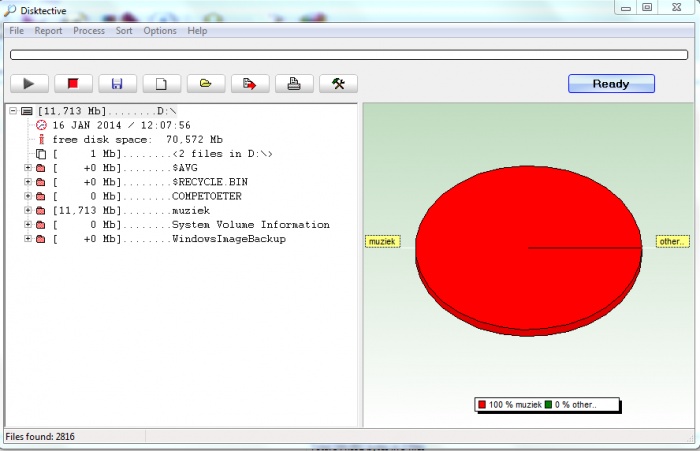700x451 pixels.
Task: Click System Volume Information folder icon
Action: pyautogui.click(x=41, y=225)
